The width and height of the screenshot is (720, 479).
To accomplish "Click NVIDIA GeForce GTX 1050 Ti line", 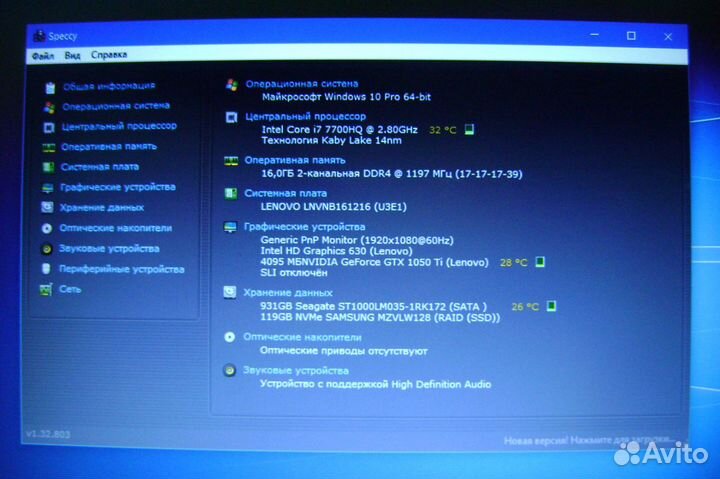I will coord(374,262).
